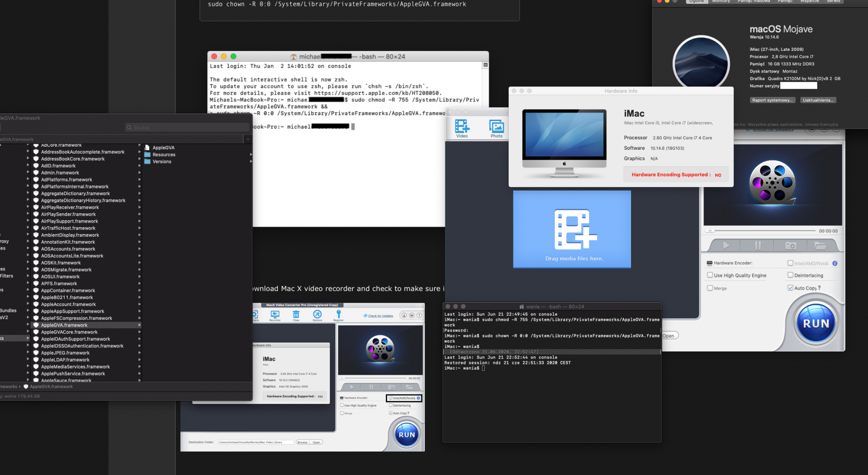868x475 pixels.
Task: Expand arrow for Admin.framework row
Action: [x=139, y=172]
